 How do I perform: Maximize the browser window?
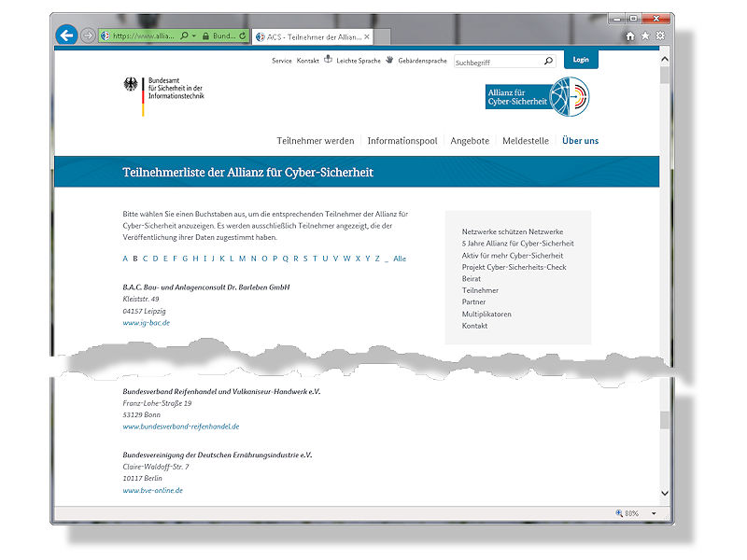pyautogui.click(x=633, y=19)
